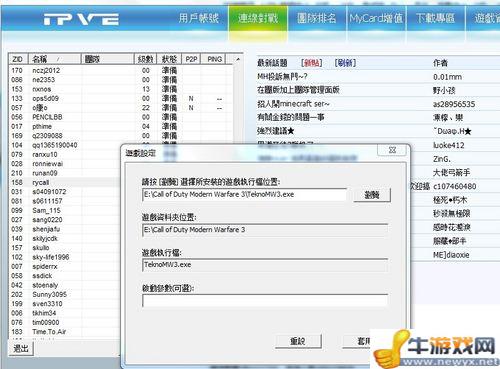
Task: Click the 刷新 refresh link
Action: pos(345,63)
